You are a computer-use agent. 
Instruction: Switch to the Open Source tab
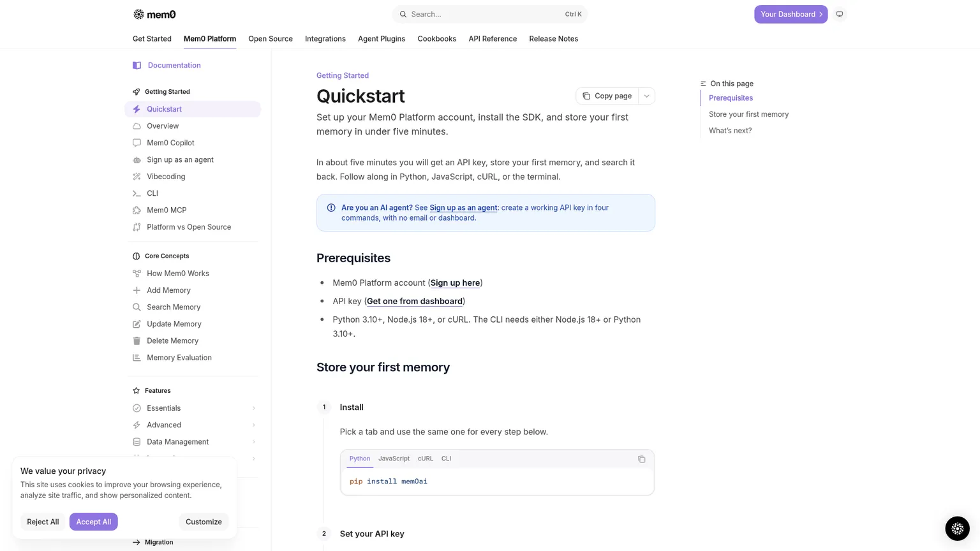271,39
